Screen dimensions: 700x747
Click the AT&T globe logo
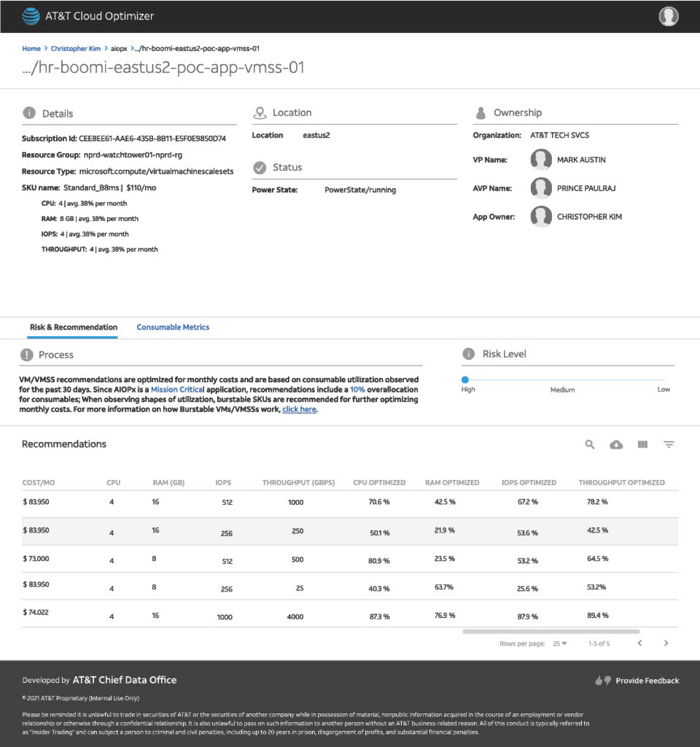pyautogui.click(x=31, y=16)
